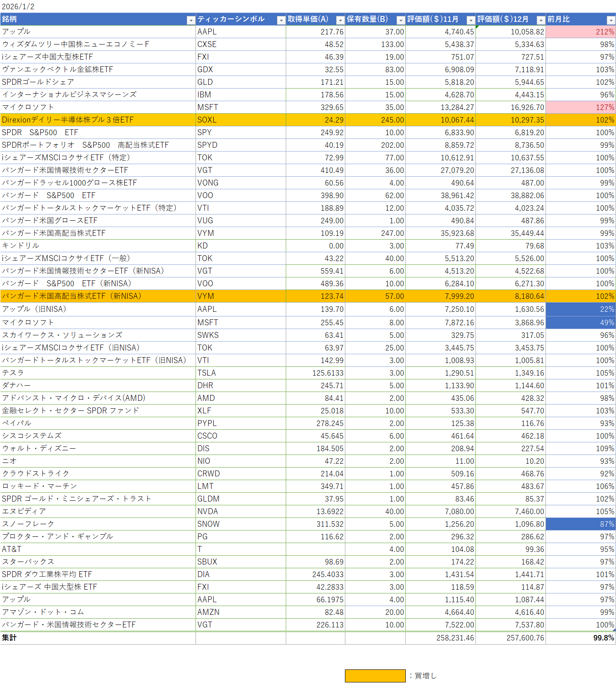Select the 258,231.46 November total cell

[x=440, y=638]
